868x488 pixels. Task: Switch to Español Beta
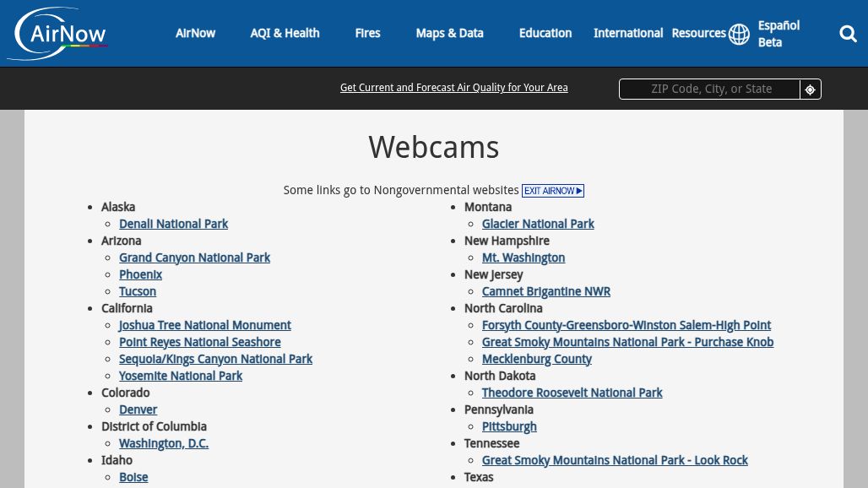[x=778, y=34]
